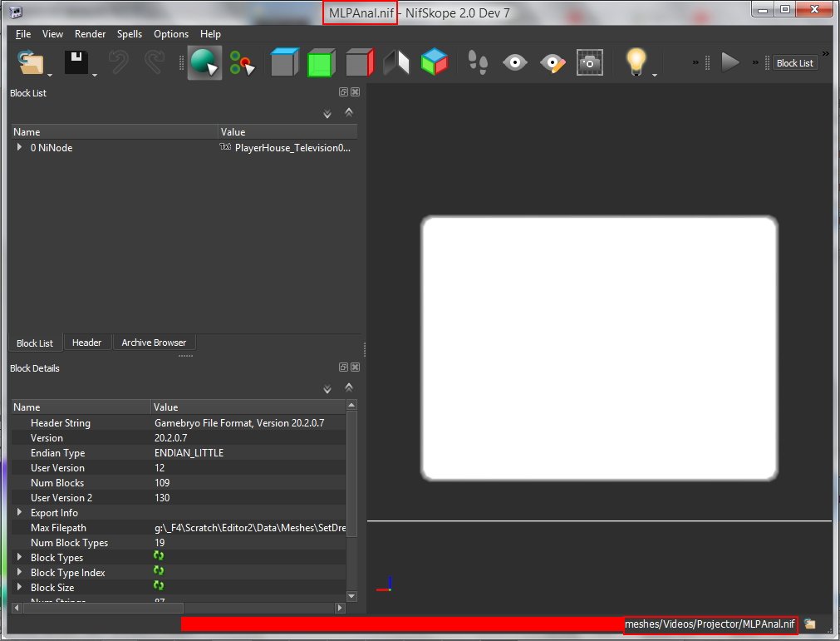Open the Spells menu

(x=129, y=34)
